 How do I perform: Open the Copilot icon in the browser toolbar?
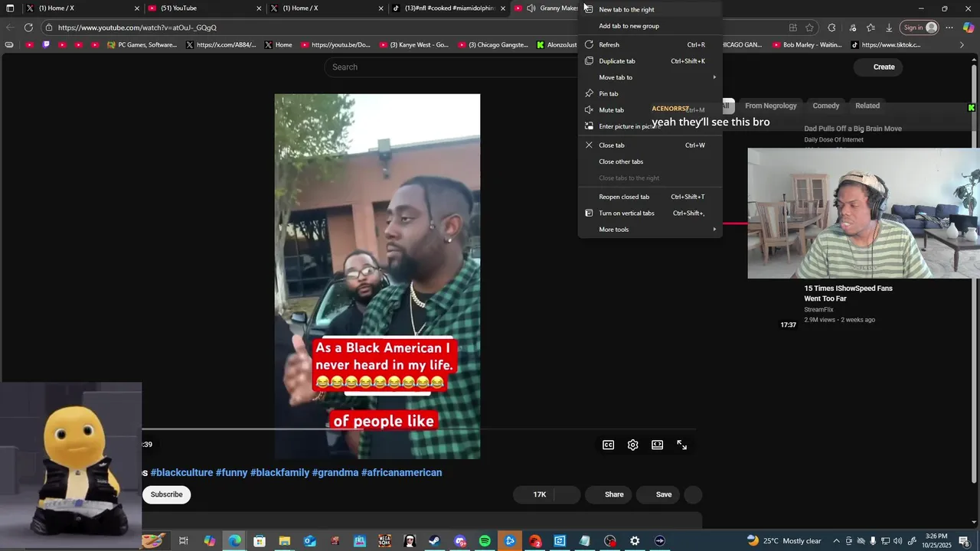969,28
